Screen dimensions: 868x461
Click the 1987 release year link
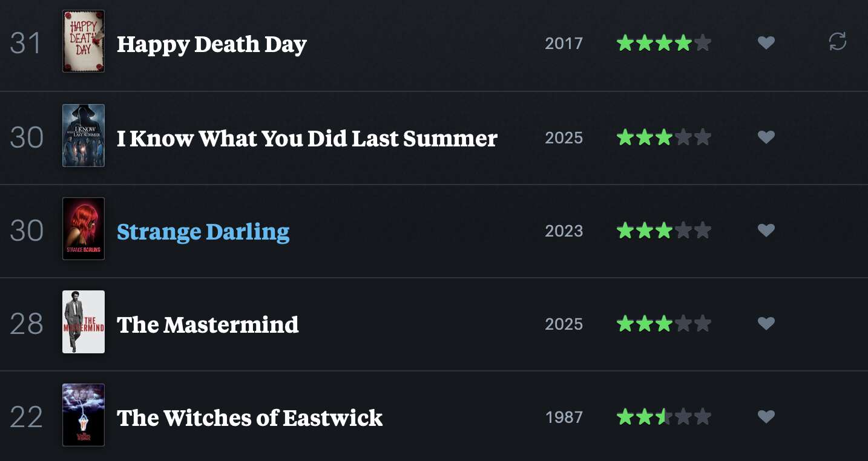(x=564, y=417)
